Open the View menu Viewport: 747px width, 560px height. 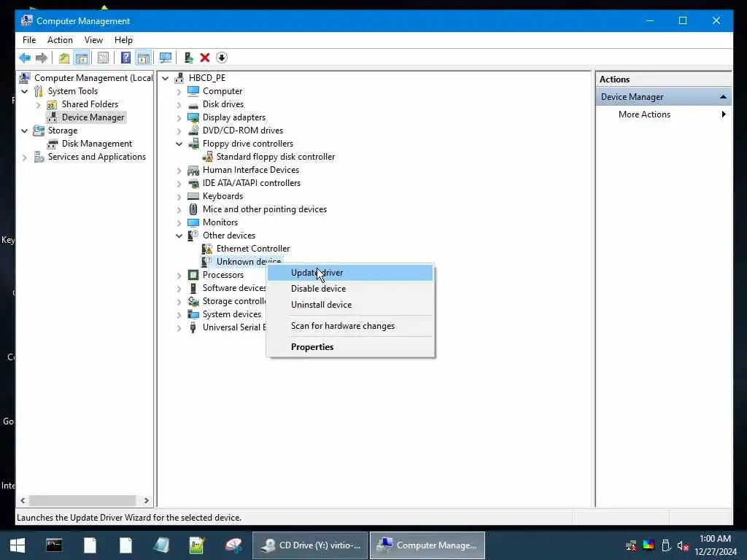[93, 40]
